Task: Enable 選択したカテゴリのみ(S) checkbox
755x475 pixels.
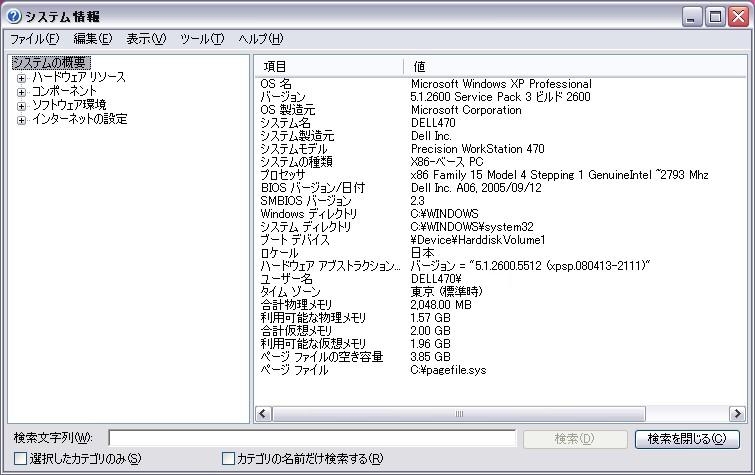Action: click(x=20, y=459)
